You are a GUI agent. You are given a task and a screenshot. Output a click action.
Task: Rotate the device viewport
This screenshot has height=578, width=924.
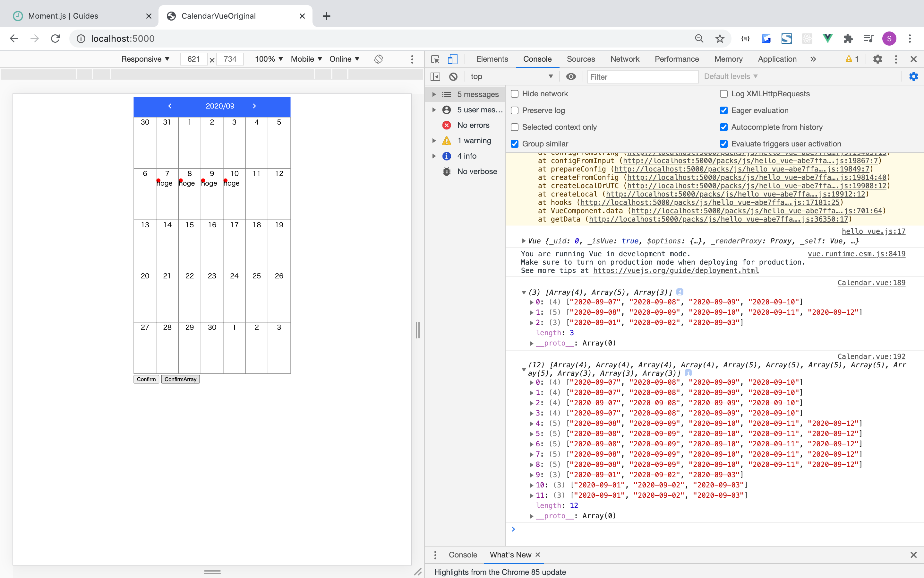[378, 59]
